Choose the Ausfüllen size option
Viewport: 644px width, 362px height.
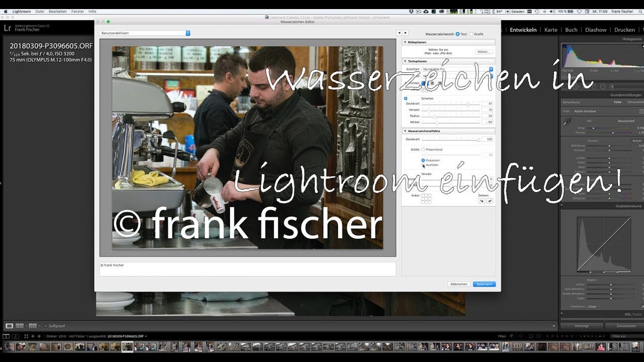point(423,165)
